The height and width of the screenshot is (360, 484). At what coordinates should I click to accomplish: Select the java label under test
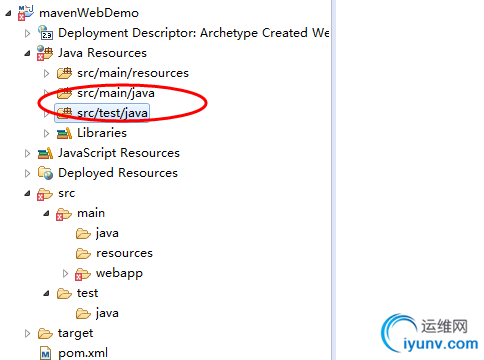pyautogui.click(x=107, y=313)
